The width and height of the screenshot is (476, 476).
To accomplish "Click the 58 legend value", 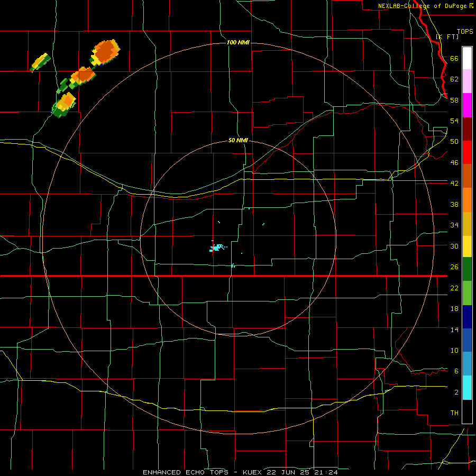I will point(454,100).
